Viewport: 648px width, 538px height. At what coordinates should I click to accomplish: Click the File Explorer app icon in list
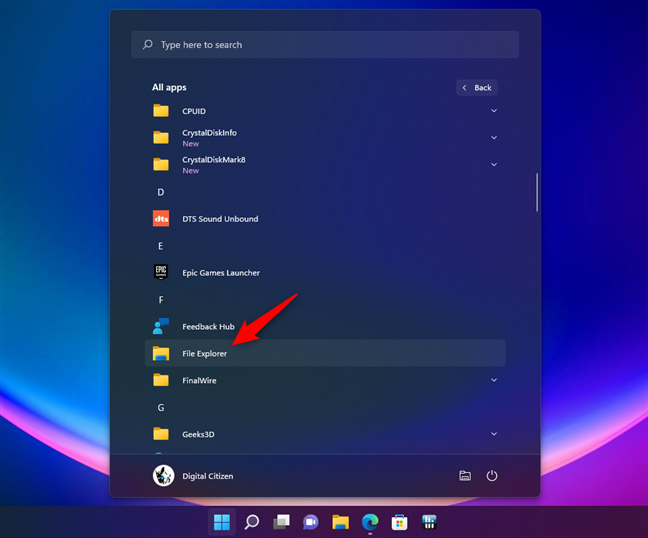click(x=161, y=353)
